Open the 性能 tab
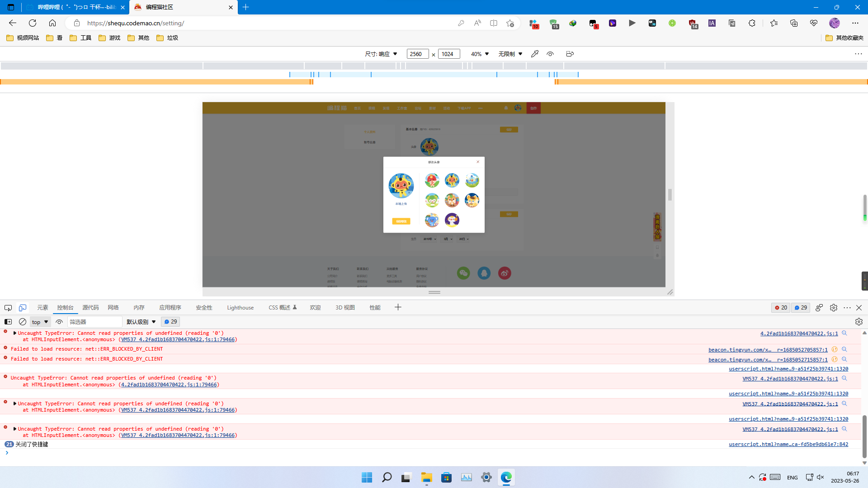The height and width of the screenshot is (488, 868). [x=375, y=308]
